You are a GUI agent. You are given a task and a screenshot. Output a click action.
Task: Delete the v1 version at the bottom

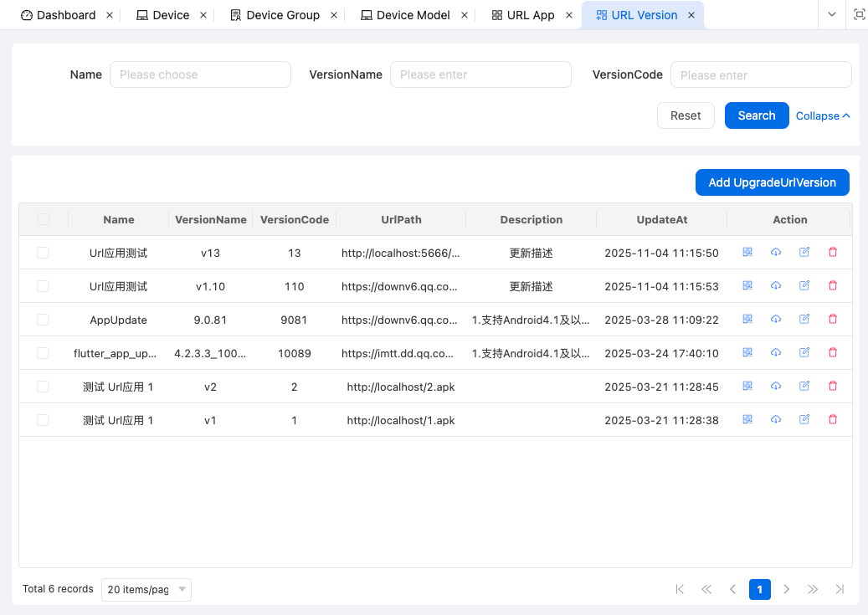click(x=832, y=419)
